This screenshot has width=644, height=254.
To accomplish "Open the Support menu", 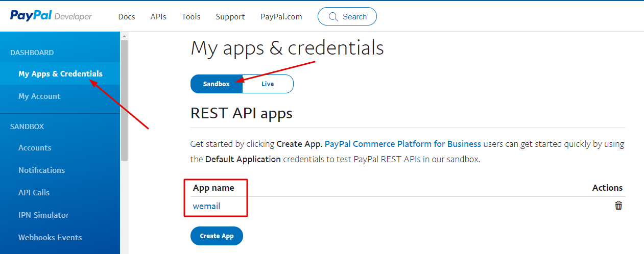I will [230, 16].
